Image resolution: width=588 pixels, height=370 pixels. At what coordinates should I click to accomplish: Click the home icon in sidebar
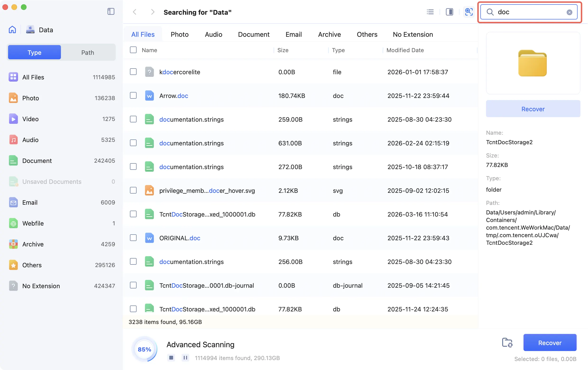coord(12,30)
